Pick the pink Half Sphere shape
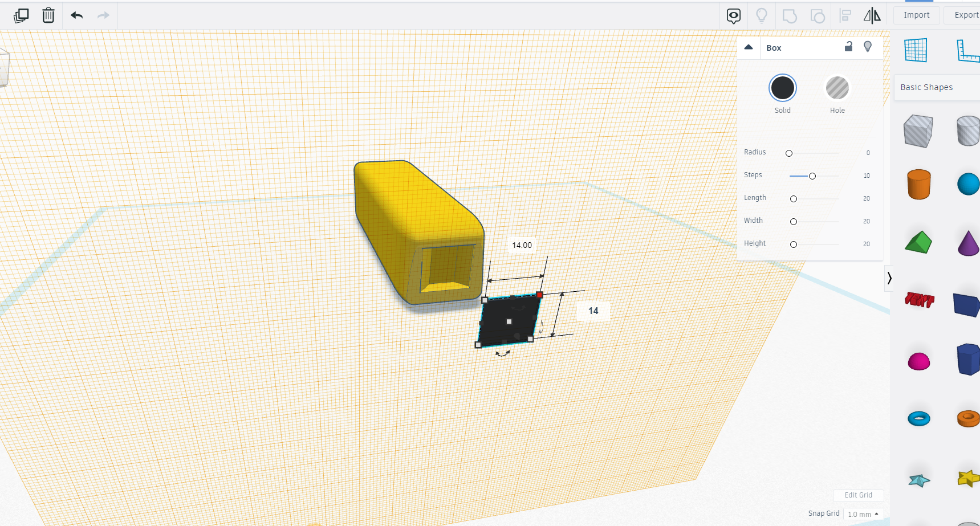The image size is (980, 526). 918,361
